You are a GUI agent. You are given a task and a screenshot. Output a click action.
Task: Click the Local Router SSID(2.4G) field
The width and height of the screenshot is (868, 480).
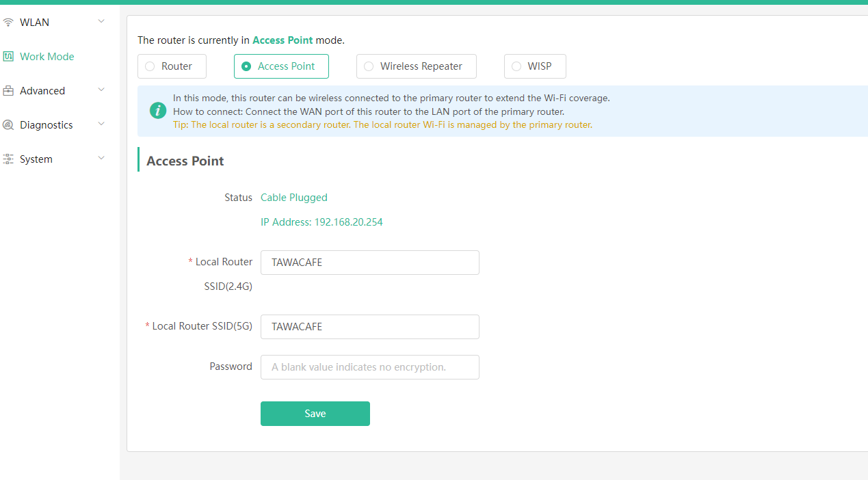click(x=370, y=263)
